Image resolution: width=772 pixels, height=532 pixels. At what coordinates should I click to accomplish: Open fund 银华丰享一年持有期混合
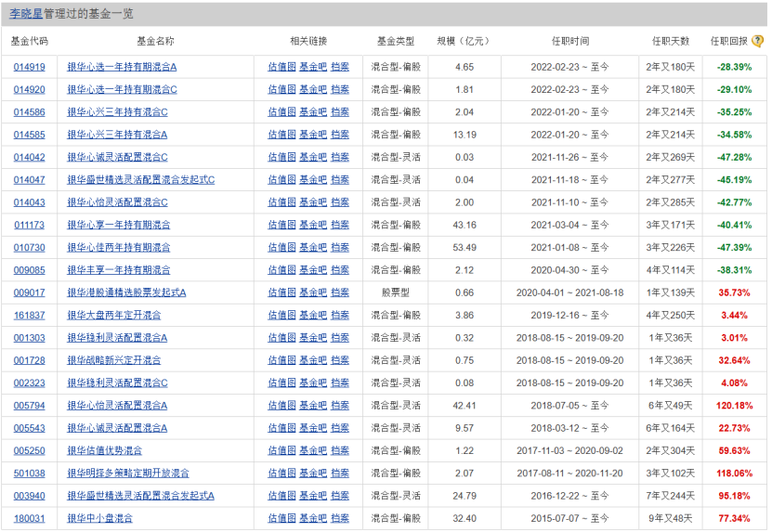119,270
